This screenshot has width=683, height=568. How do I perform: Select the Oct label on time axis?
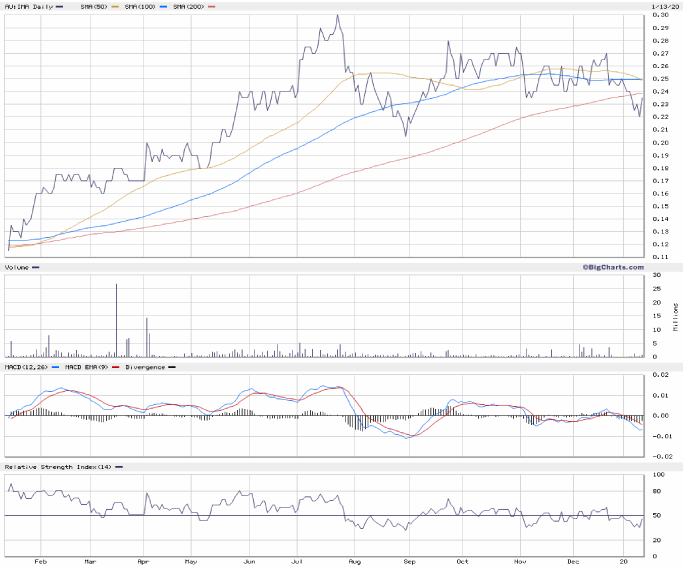pos(462,562)
